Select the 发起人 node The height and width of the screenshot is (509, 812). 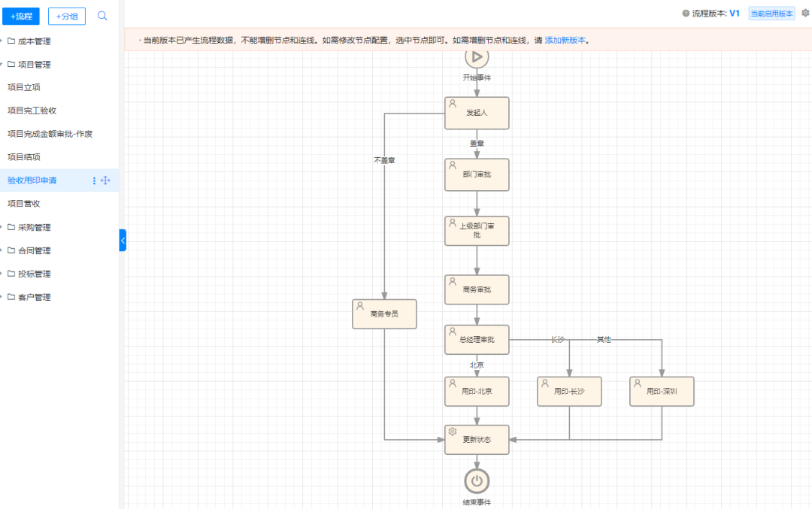[x=477, y=113]
